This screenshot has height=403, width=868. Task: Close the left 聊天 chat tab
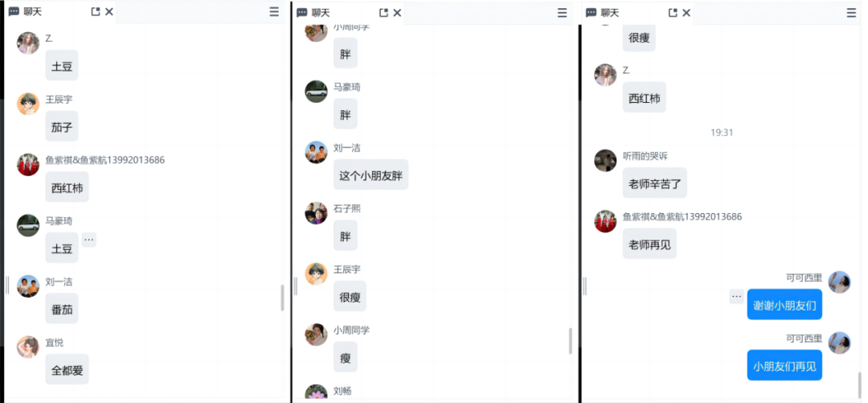tap(109, 11)
